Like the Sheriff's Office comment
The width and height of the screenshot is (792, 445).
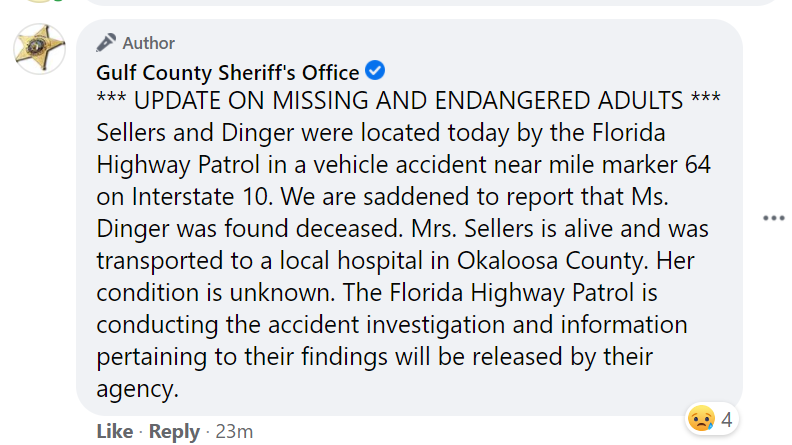[114, 431]
